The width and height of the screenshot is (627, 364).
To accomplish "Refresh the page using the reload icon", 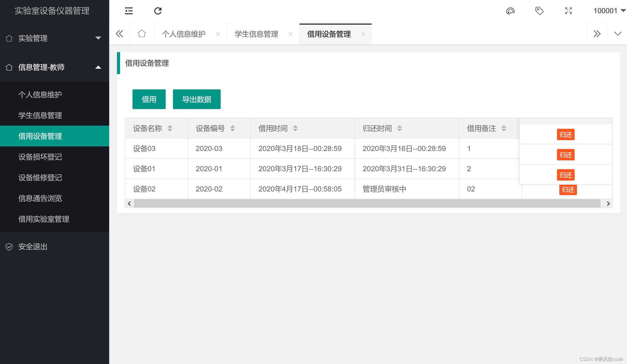I will pyautogui.click(x=158, y=11).
